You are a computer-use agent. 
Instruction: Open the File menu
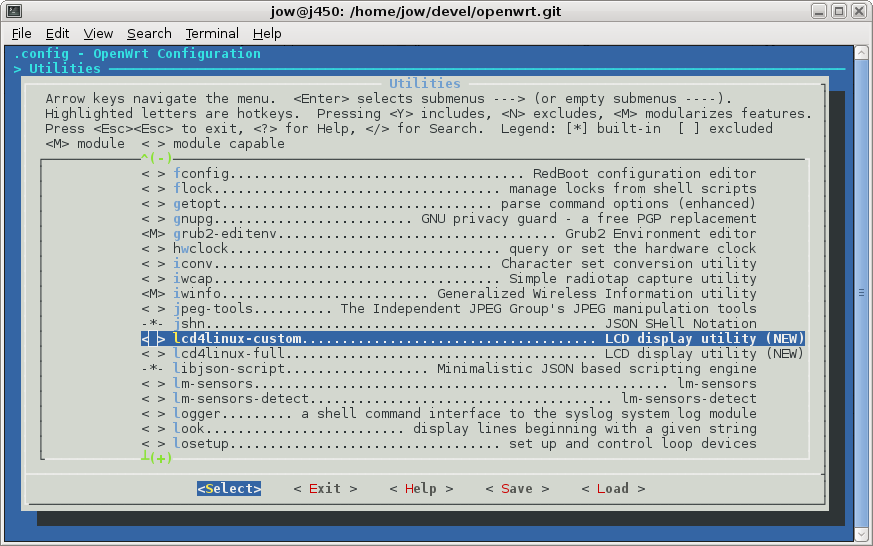21,33
